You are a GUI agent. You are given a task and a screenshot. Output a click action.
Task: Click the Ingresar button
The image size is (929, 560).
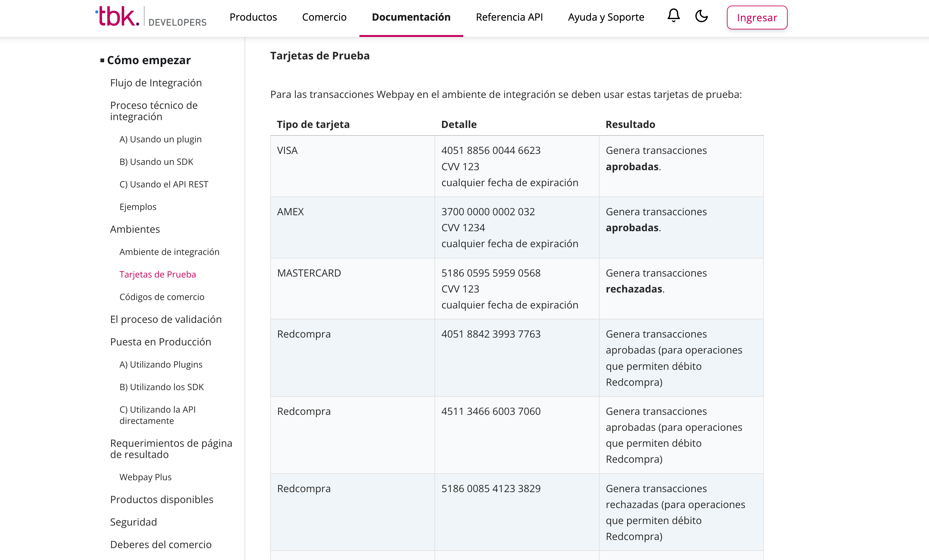pyautogui.click(x=757, y=17)
